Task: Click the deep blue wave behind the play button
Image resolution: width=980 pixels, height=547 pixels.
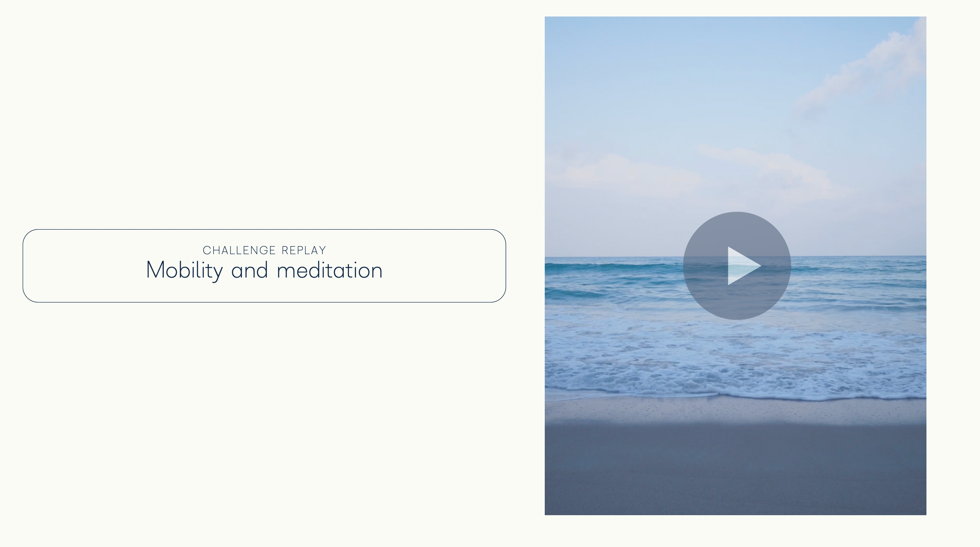Action: click(612, 267)
